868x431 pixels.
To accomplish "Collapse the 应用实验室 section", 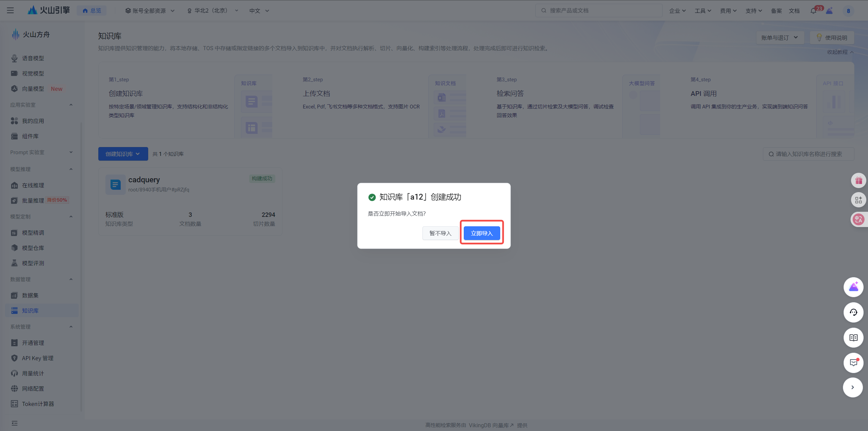I will point(71,105).
